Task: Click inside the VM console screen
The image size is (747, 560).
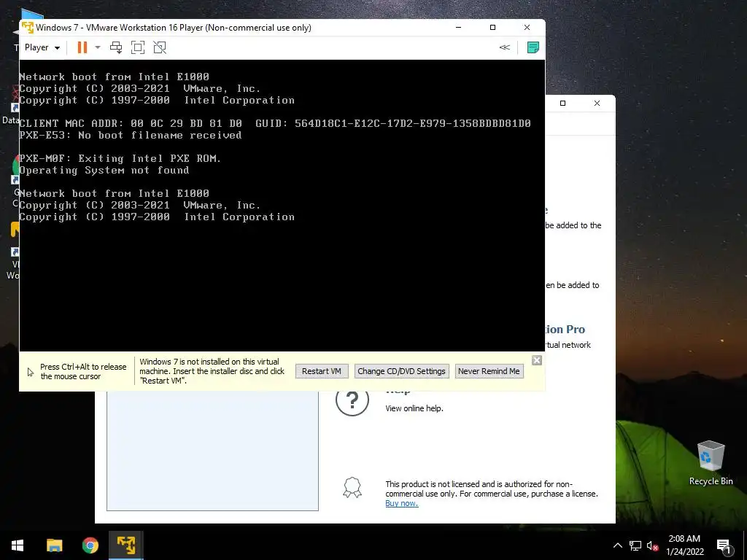Action: click(x=282, y=205)
